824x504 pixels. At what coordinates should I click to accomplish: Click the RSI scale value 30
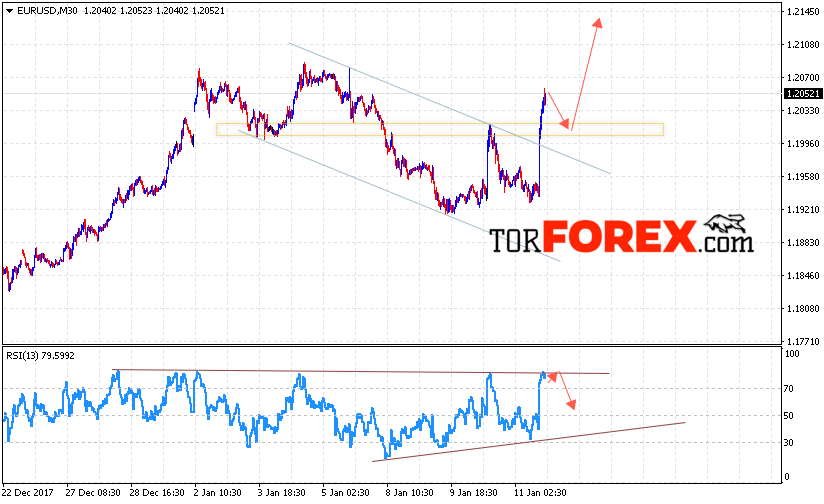(x=789, y=443)
